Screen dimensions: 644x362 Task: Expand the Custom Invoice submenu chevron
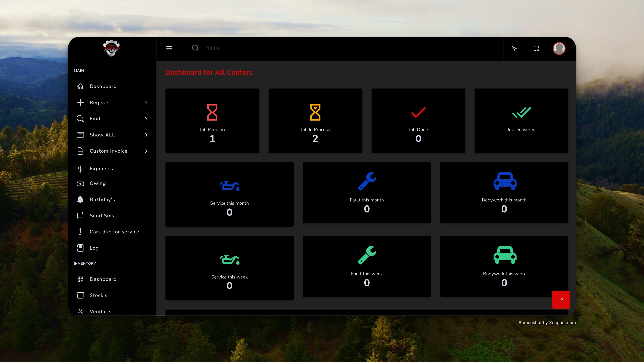[x=146, y=151]
